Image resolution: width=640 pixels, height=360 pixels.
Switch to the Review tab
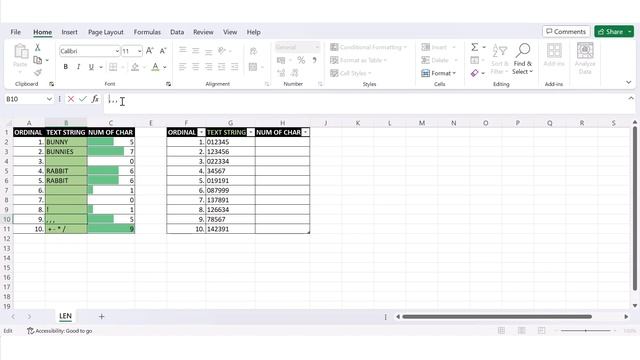tap(203, 32)
